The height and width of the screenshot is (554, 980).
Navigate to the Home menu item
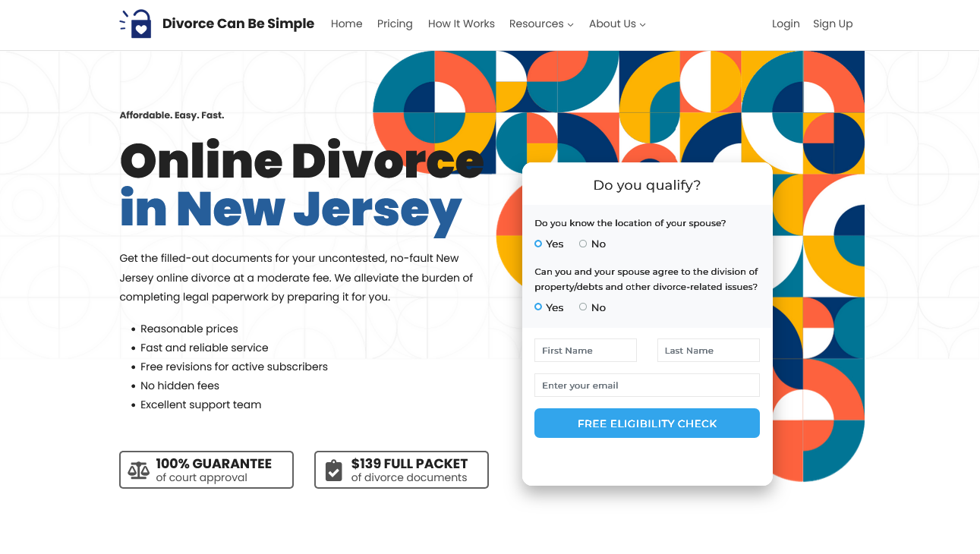click(x=346, y=24)
